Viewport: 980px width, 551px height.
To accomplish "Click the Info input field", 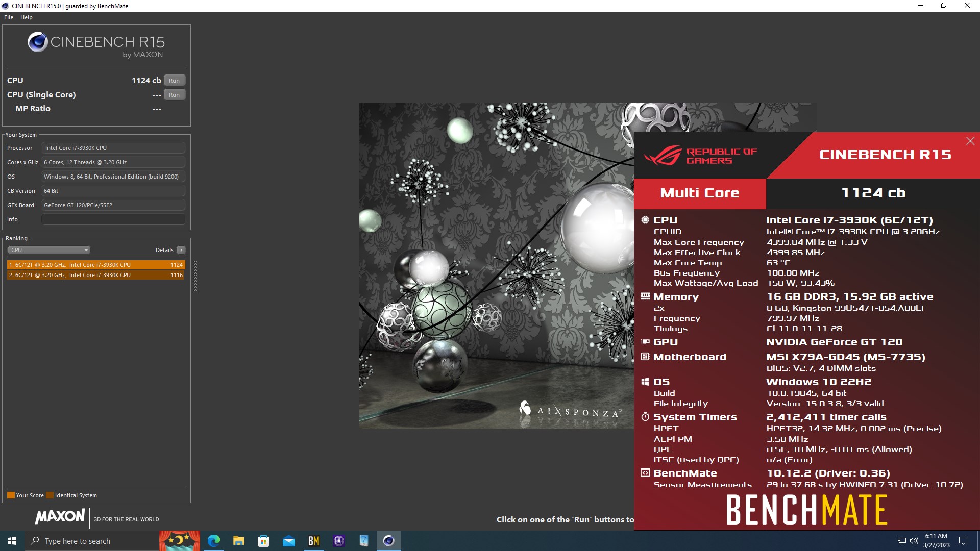I will [x=113, y=219].
